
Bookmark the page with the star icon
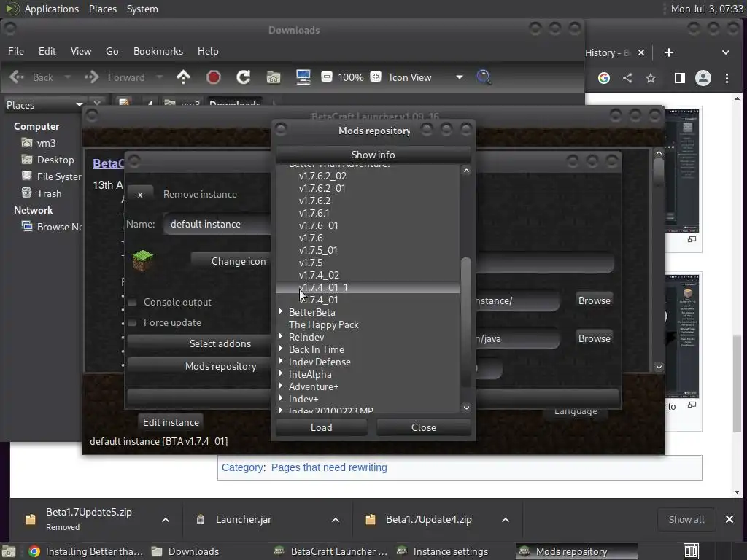coord(651,78)
